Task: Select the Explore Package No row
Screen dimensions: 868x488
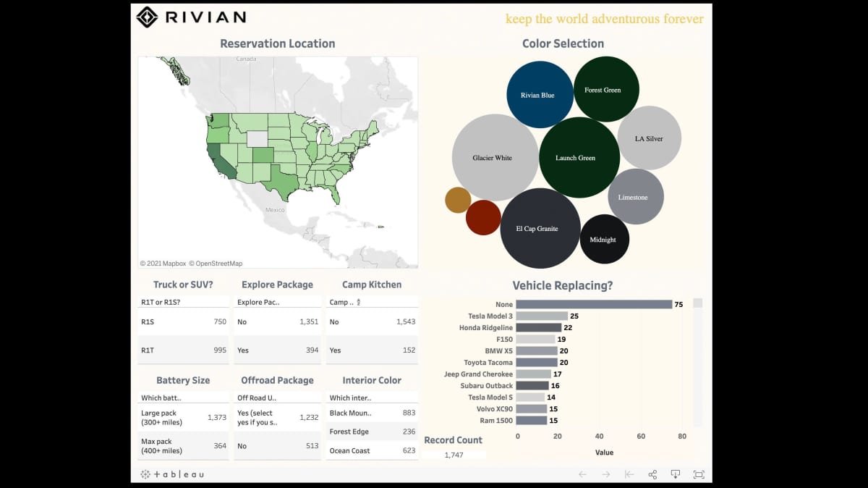Action: point(278,321)
